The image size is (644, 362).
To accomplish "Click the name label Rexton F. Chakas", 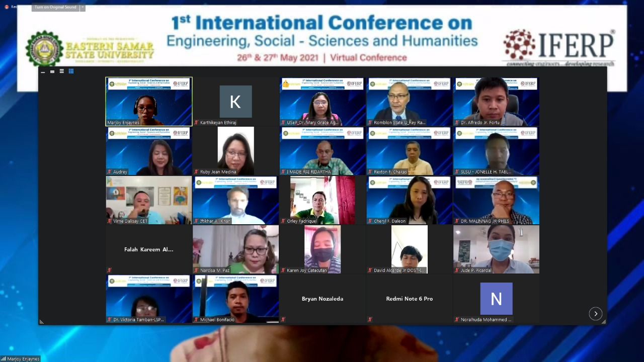I will (390, 172).
